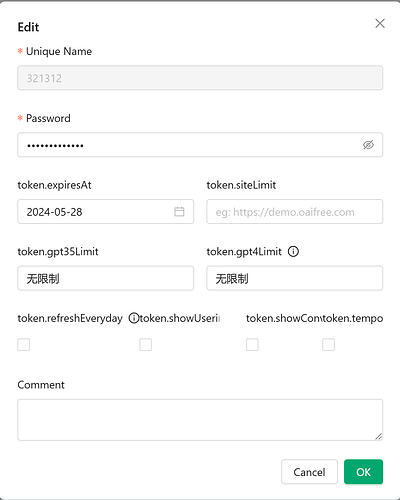Grab the Comment box resize handle

379,436
